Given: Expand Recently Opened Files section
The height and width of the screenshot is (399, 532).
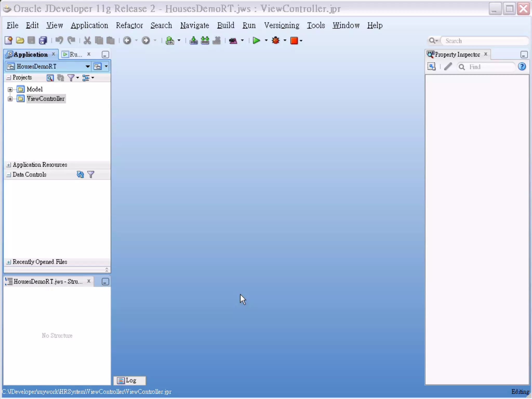Looking at the screenshot, I should [x=9, y=262].
